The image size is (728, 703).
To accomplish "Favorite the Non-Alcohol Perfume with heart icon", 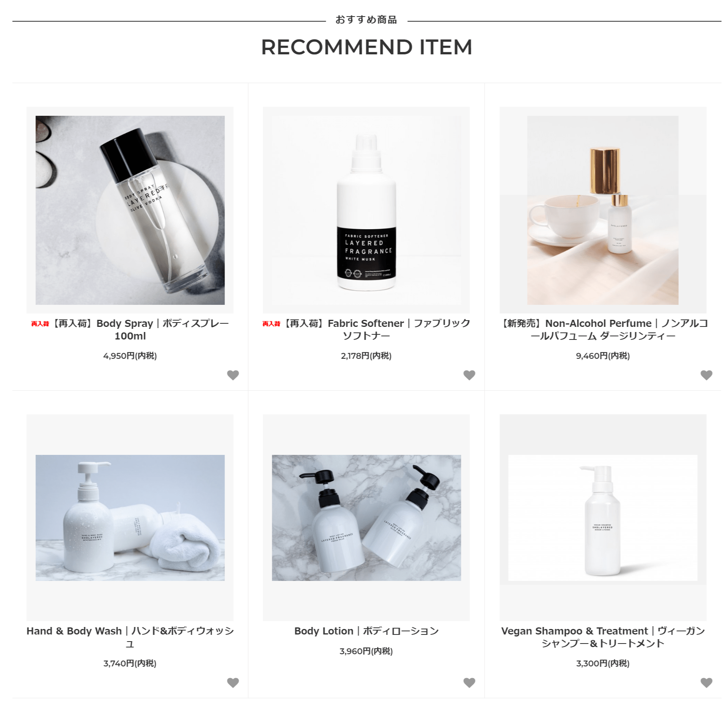I will pyautogui.click(x=706, y=375).
